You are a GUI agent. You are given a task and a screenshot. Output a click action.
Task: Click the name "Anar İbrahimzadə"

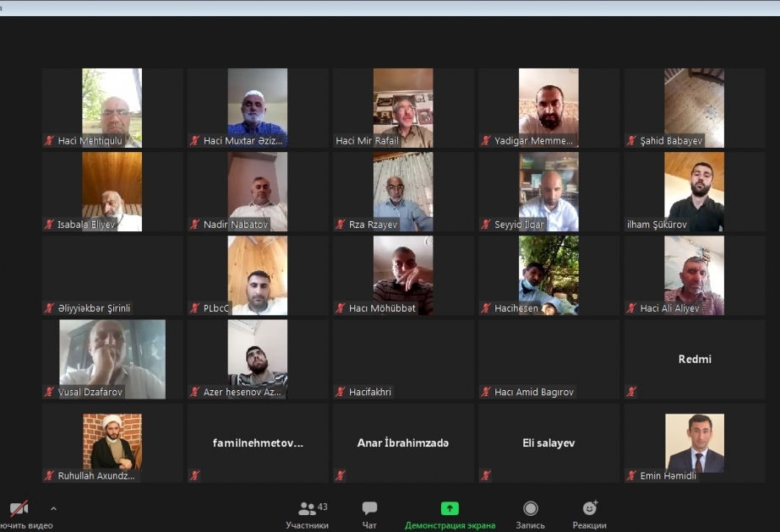403,443
